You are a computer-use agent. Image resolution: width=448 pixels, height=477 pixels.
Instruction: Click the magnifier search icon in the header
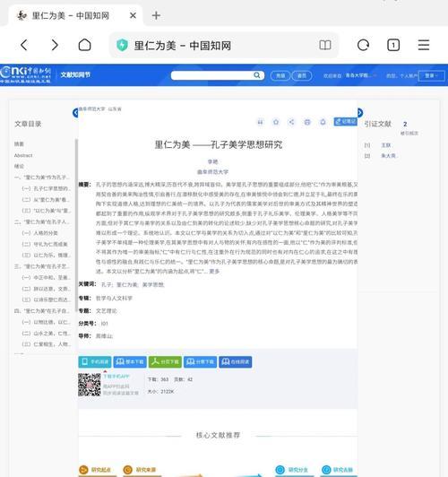[x=257, y=75]
